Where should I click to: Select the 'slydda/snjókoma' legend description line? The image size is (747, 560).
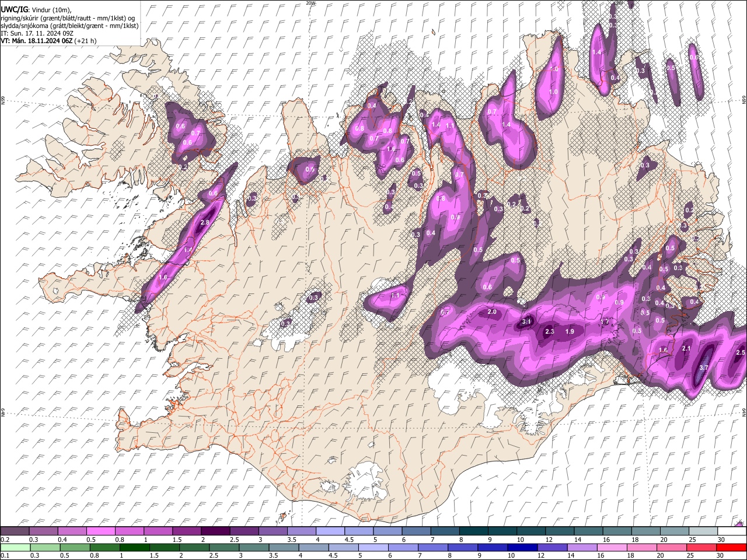[69, 26]
